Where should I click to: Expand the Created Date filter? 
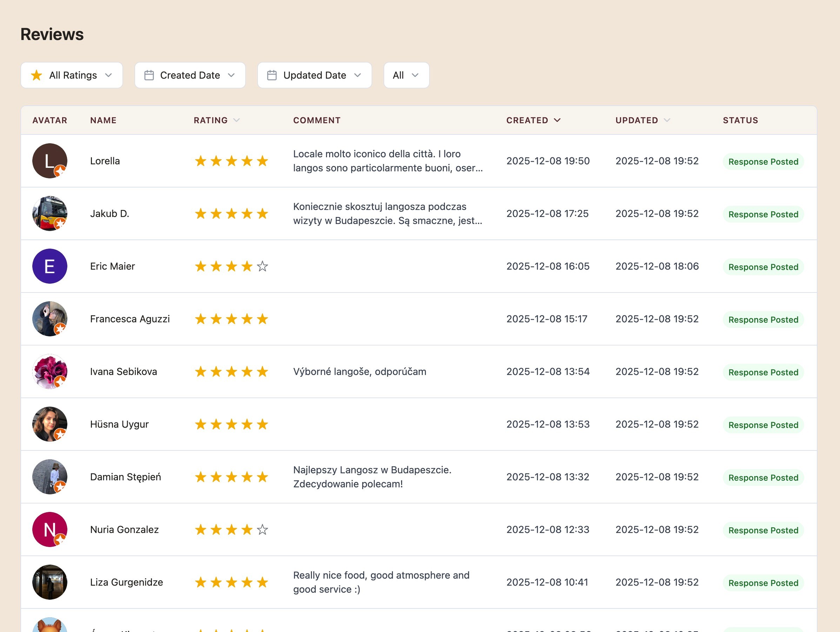(x=190, y=75)
